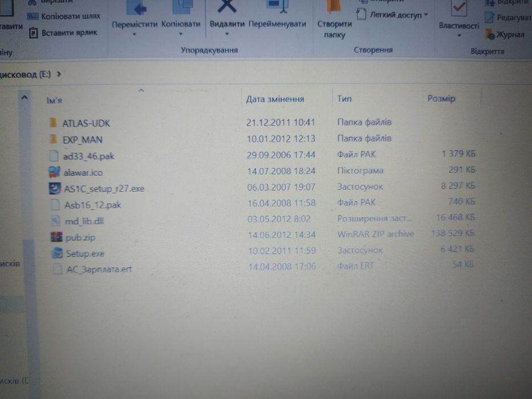Select the EXP_MAN folder icon

53,139
